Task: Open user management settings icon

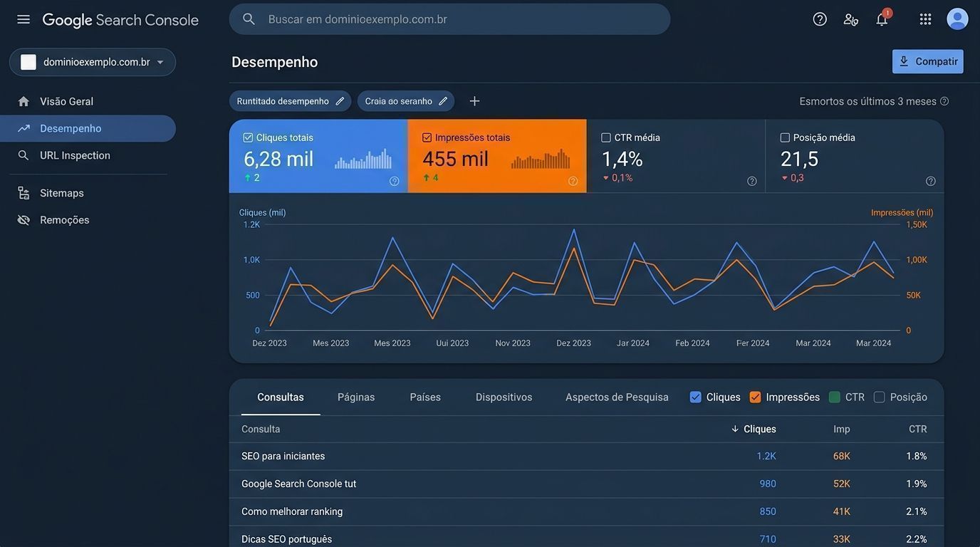Action: pos(850,19)
